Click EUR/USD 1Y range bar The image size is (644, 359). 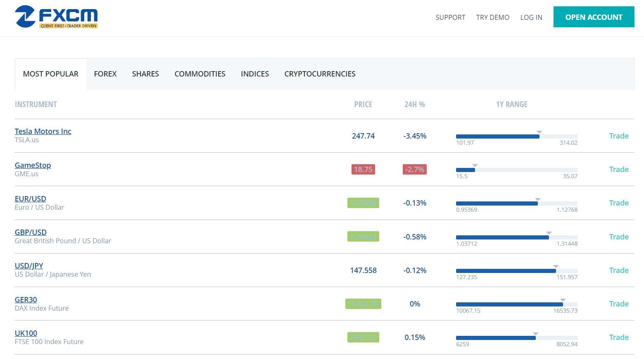click(x=517, y=203)
